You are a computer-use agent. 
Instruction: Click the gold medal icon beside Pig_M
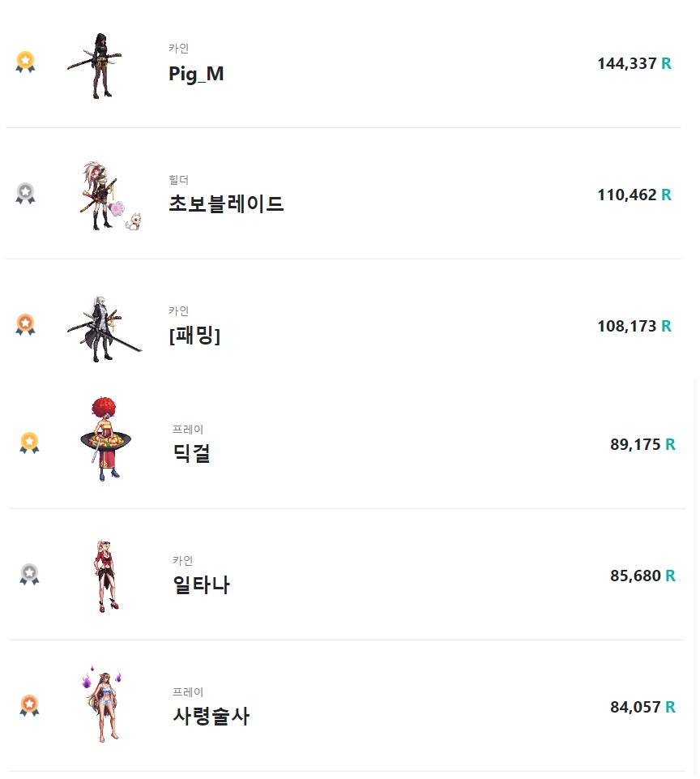[x=25, y=62]
